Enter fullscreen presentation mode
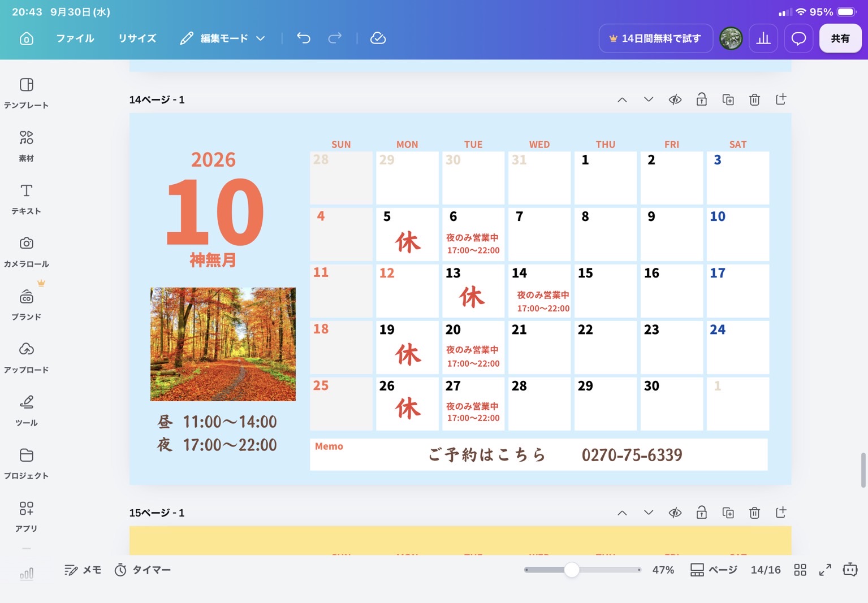 point(825,570)
